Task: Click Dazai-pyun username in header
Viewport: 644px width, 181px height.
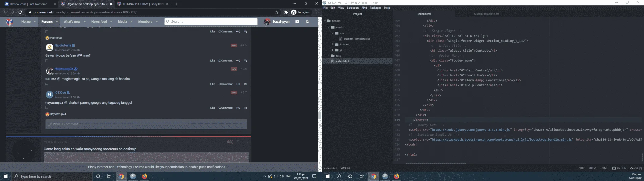Action: pos(281,22)
